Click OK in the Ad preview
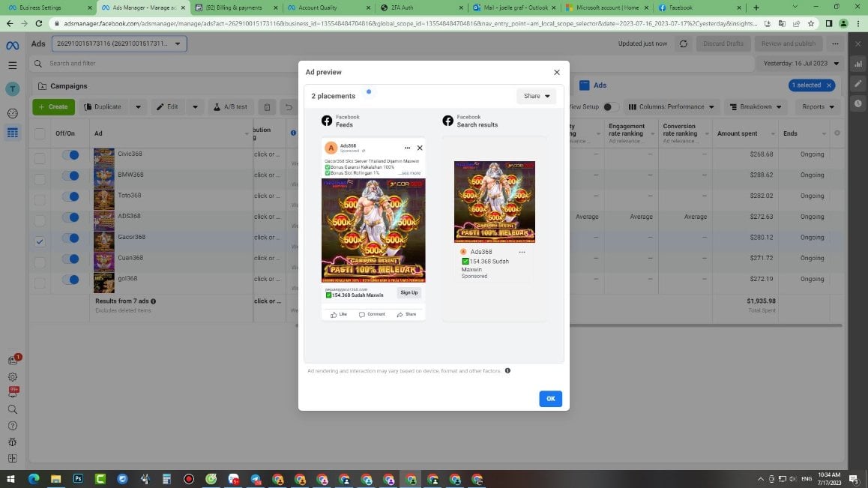This screenshot has height=488, width=868. (x=550, y=399)
